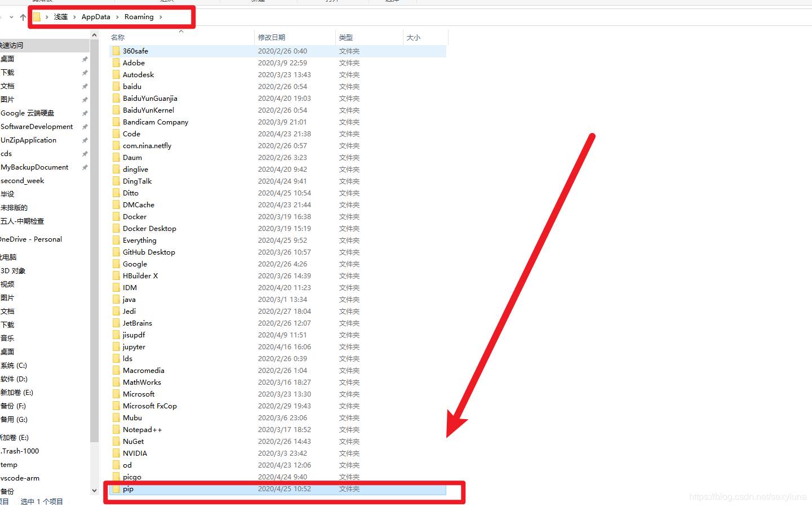Select the DingTalk folder name
812x507 pixels.
click(x=137, y=181)
